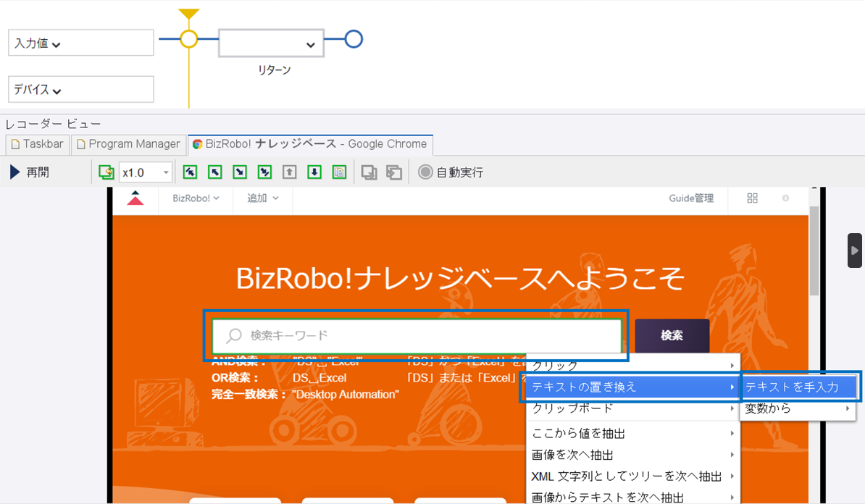865x504 pixels.
Task: Select クリップボード in the context menu
Action: [632, 408]
